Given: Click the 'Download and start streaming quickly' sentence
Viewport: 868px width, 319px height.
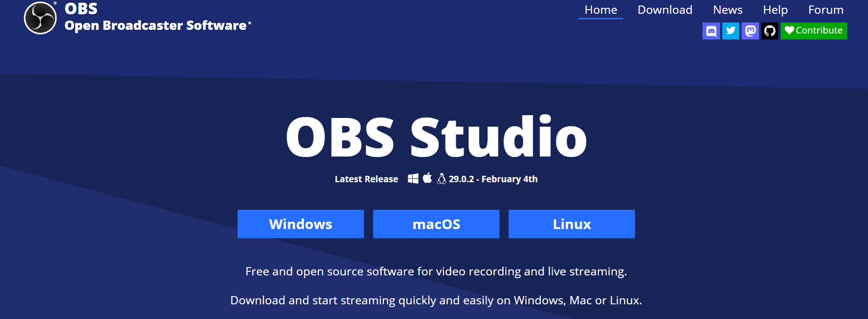Looking at the screenshot, I should click(436, 301).
